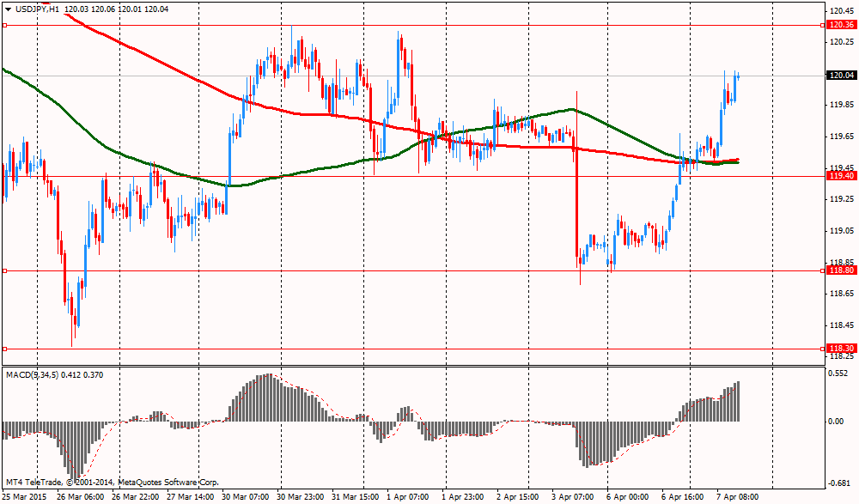Click the MT4 TeleTrade copyright text
859x504 pixels.
point(112,482)
